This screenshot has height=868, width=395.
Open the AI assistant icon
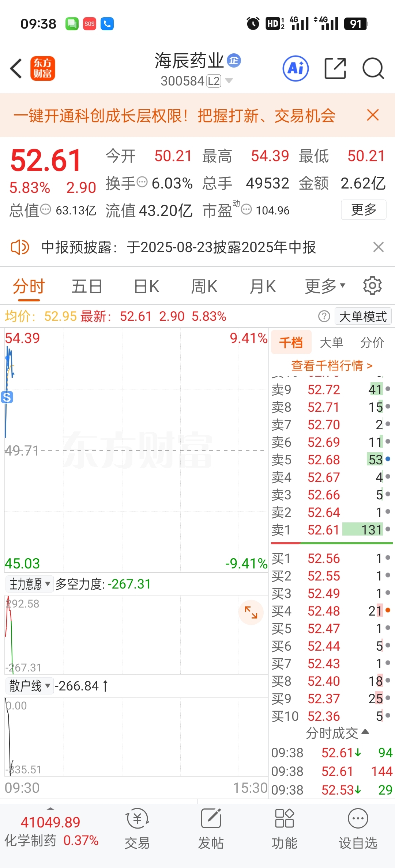[x=296, y=68]
